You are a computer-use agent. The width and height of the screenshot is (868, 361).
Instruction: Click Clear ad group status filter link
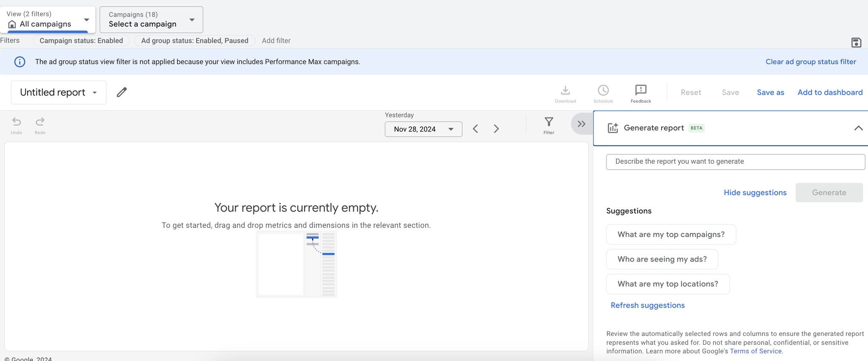[811, 62]
